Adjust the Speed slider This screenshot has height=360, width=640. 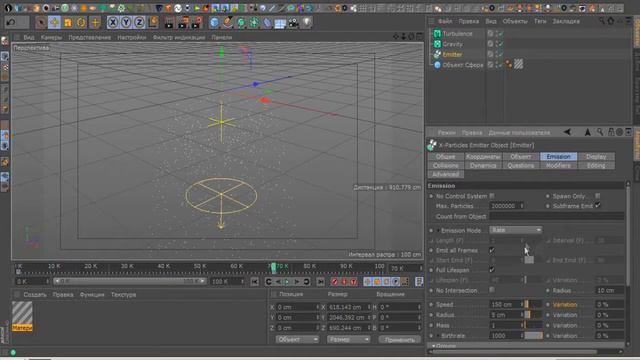533,304
